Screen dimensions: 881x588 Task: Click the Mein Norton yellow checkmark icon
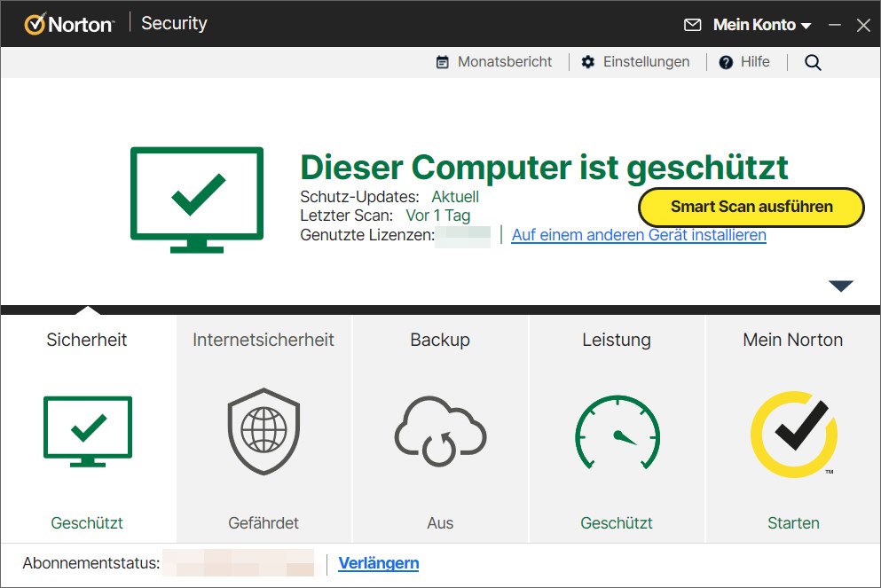[x=794, y=434]
